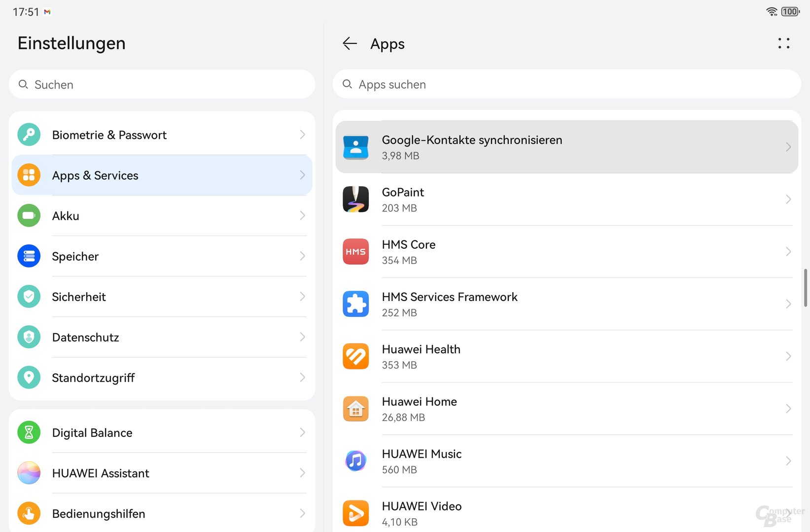Tap the Google-Kontakte synchronisieren app icon

(x=355, y=147)
